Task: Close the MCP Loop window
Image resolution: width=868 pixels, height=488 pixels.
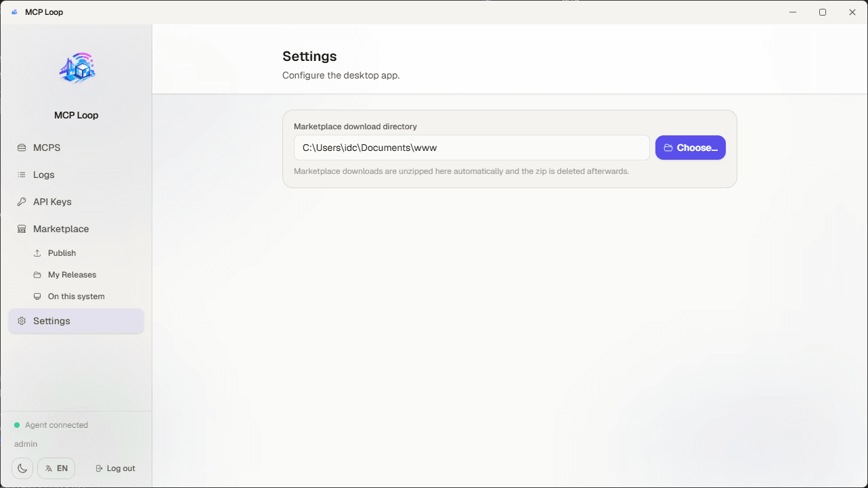Action: (852, 12)
